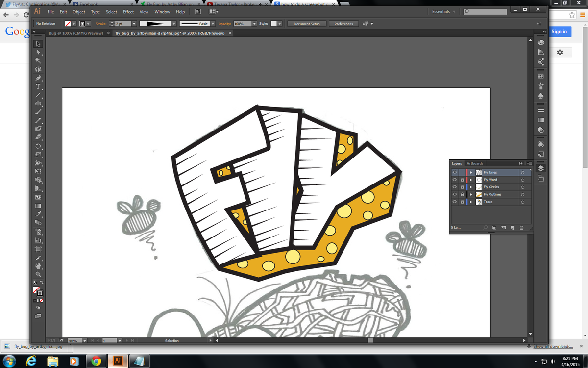This screenshot has height=368, width=588.
Task: Activate the Type tool
Action: click(38, 86)
